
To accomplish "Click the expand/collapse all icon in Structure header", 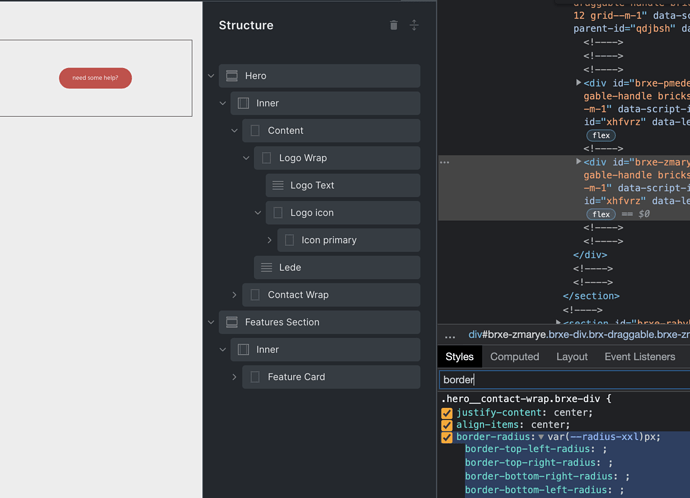I will pyautogui.click(x=414, y=25).
